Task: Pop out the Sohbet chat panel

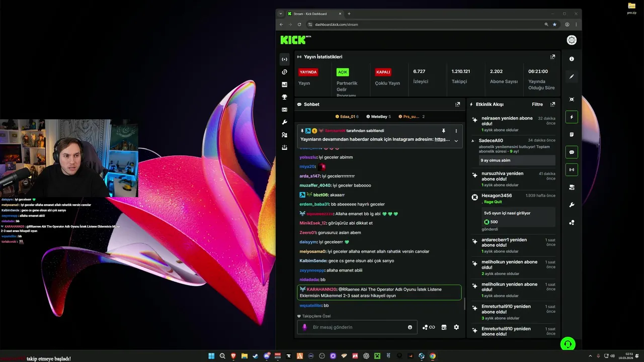Action: coord(457,104)
